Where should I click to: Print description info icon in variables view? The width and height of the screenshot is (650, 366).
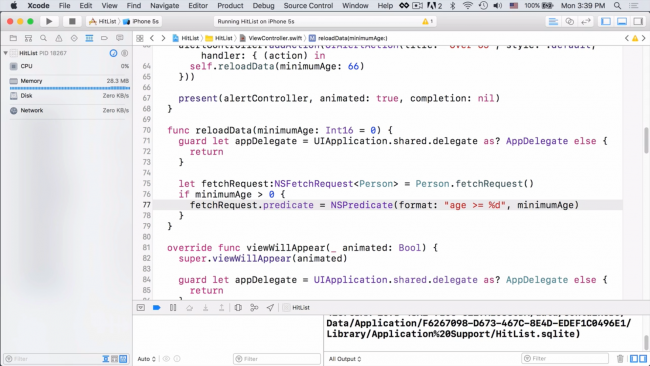[x=177, y=359]
